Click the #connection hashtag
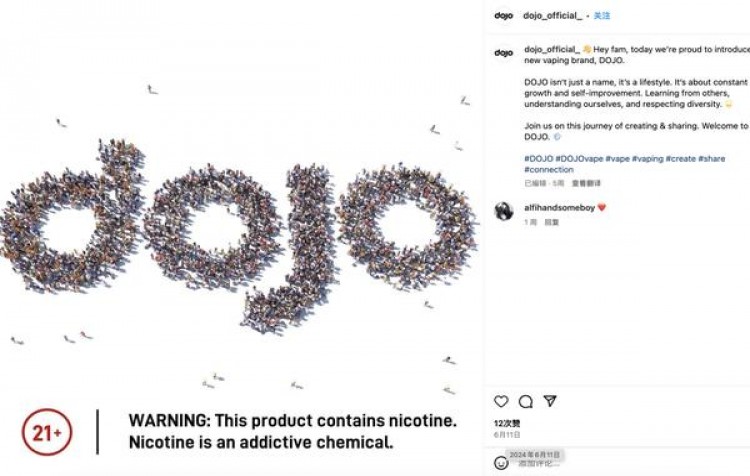The image size is (750, 476). pyautogui.click(x=549, y=170)
